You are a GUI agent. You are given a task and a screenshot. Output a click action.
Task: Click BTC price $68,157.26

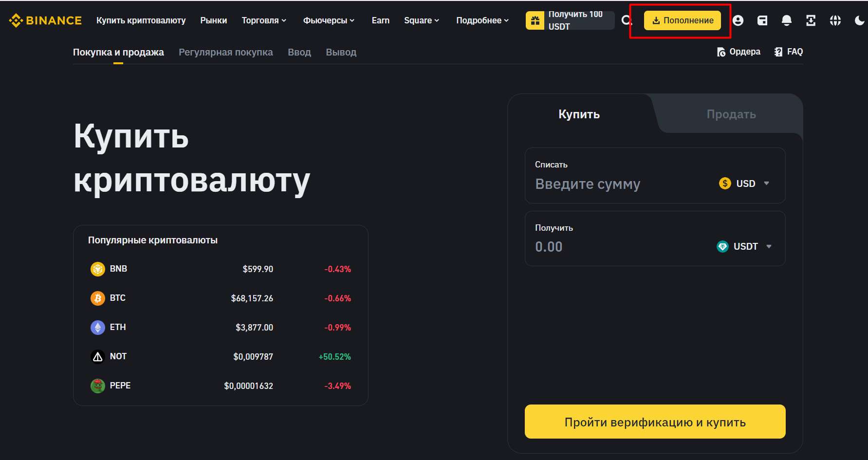pos(252,298)
